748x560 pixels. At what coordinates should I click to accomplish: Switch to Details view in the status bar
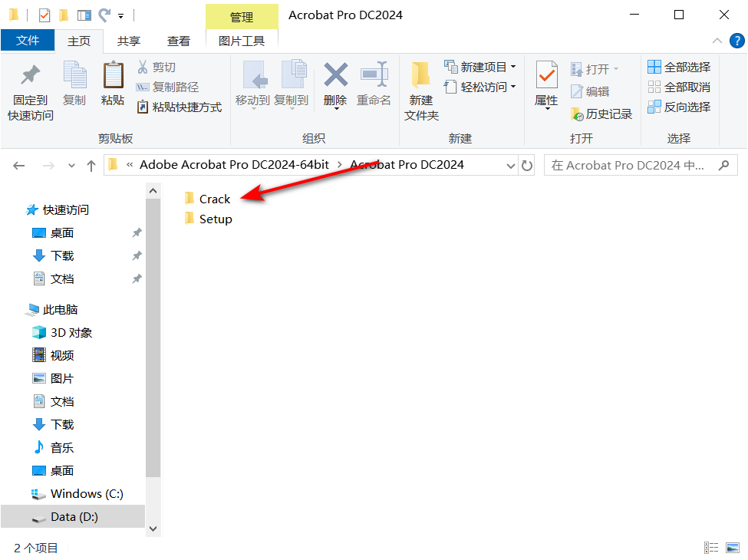(711, 548)
